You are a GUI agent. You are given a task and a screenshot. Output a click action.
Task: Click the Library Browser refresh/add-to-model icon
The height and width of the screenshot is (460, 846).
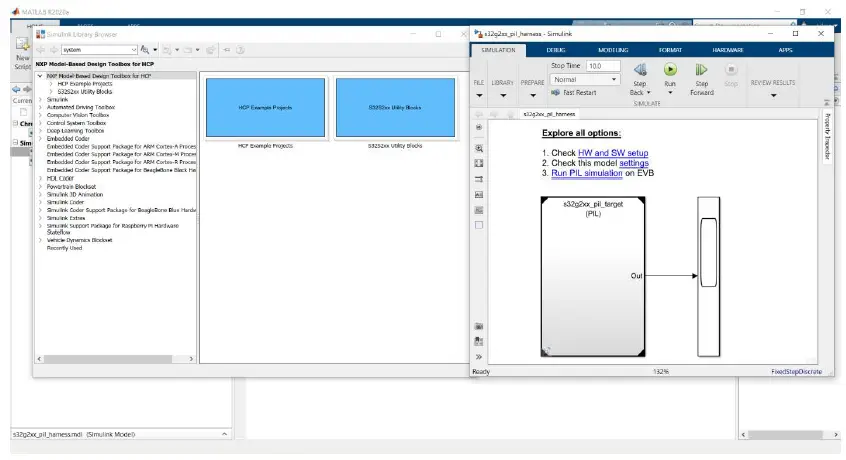(x=211, y=50)
